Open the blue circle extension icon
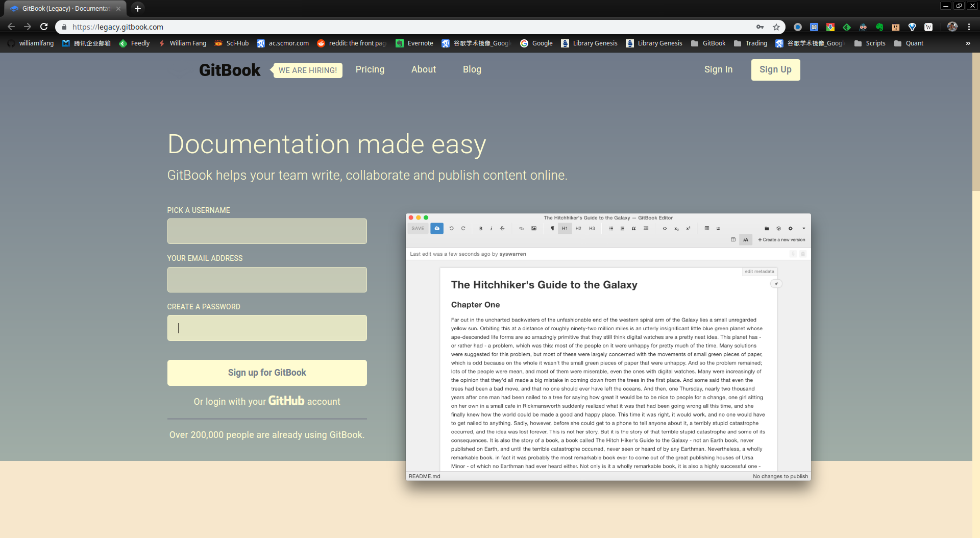 click(798, 27)
